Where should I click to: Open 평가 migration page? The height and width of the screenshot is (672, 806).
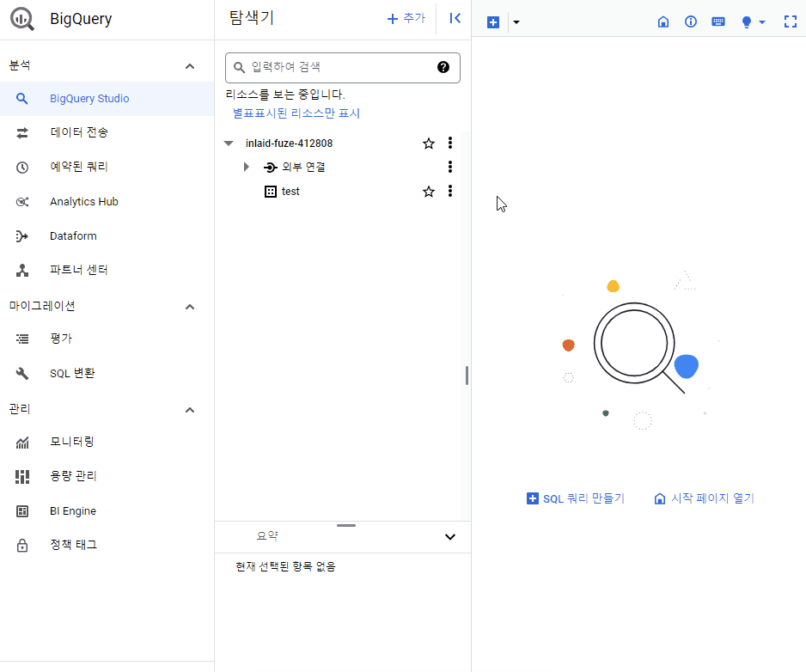click(x=107, y=339)
